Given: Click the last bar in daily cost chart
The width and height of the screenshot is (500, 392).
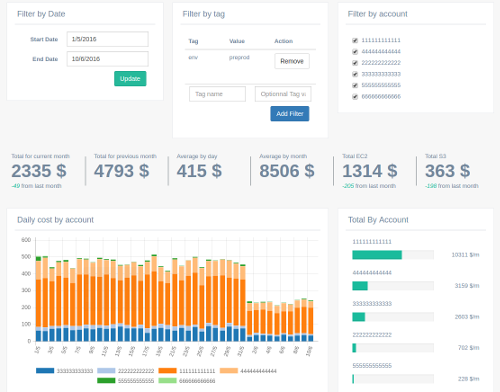Looking at the screenshot, I should point(311,321).
